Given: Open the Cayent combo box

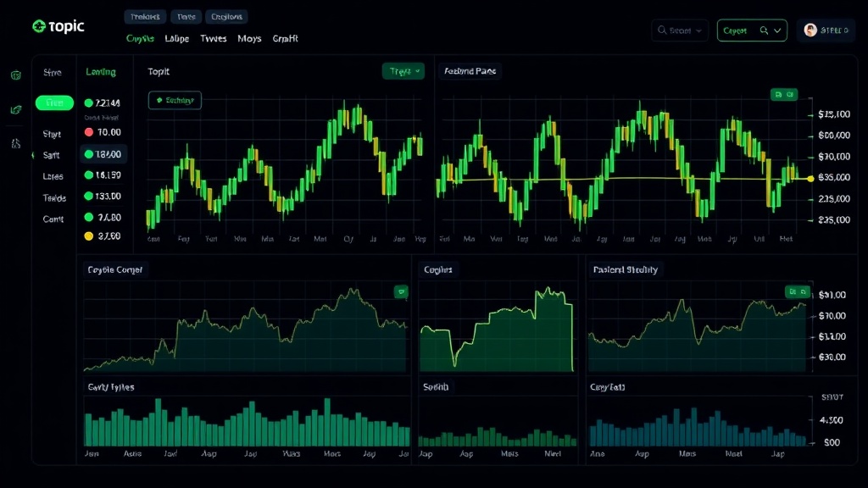Looking at the screenshot, I should 752,30.
